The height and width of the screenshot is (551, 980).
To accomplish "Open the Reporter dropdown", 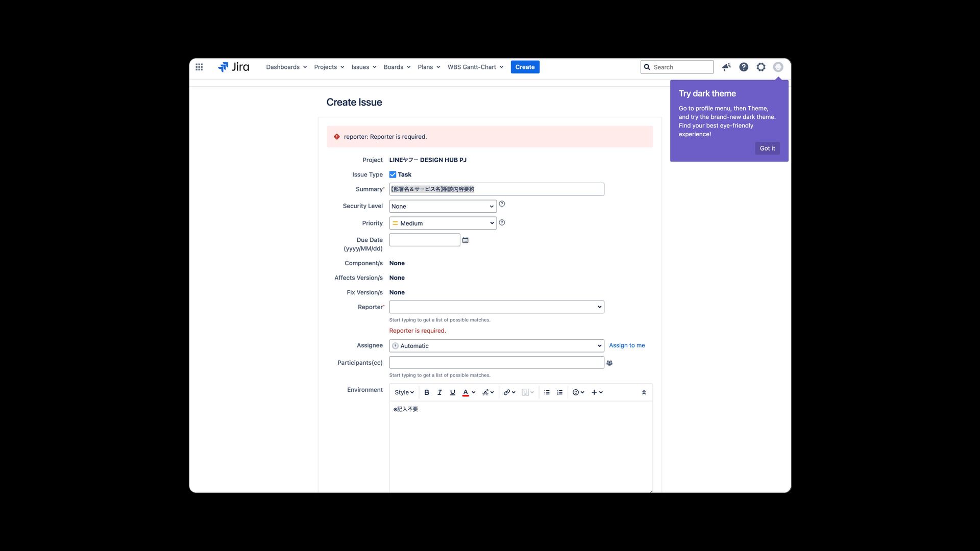I will coord(497,307).
